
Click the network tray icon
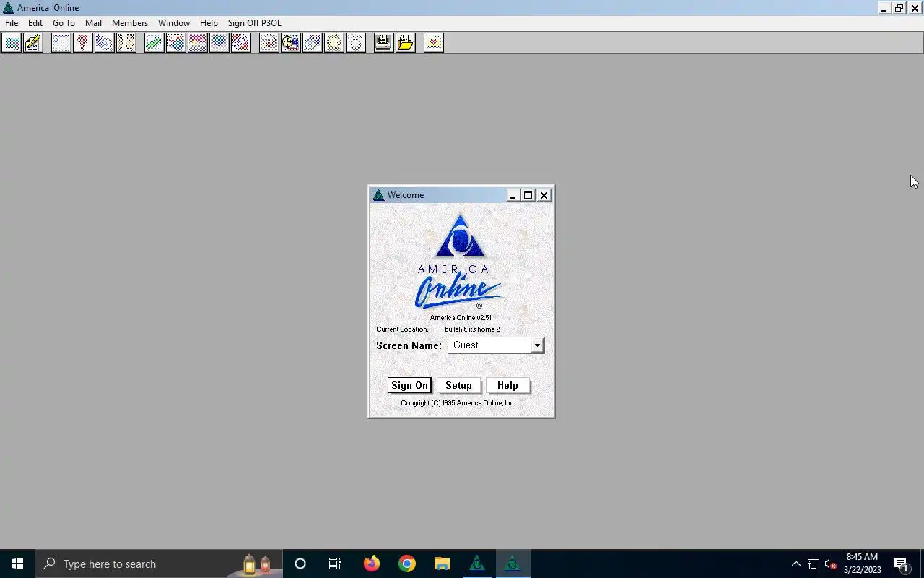pyautogui.click(x=814, y=564)
